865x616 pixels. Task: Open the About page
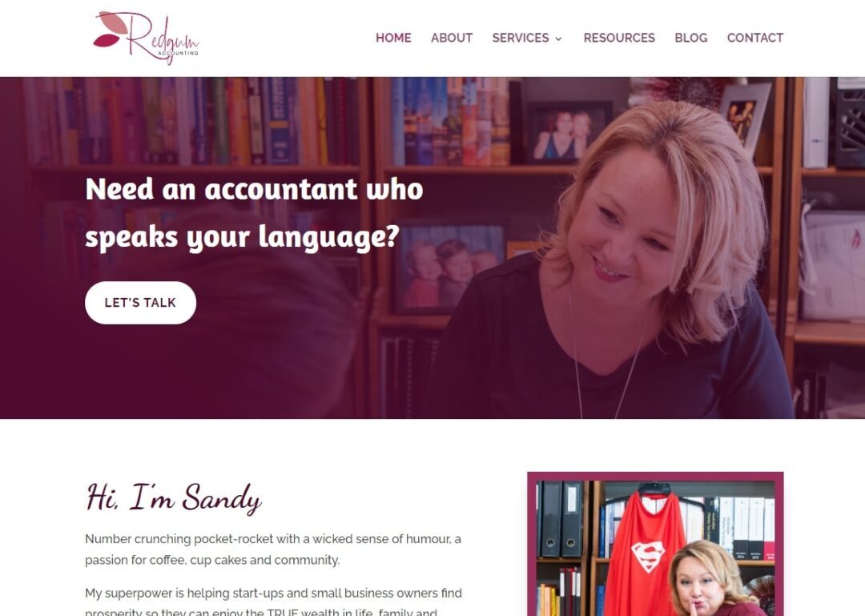(452, 38)
